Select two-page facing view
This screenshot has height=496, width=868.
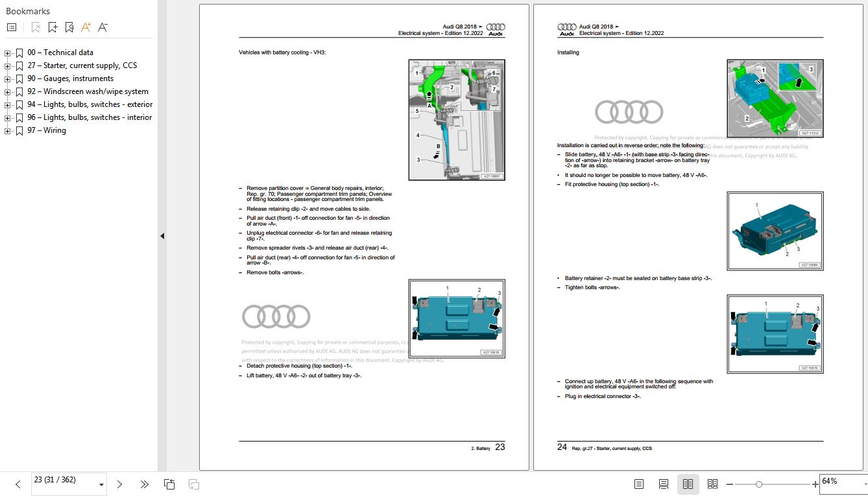688,484
